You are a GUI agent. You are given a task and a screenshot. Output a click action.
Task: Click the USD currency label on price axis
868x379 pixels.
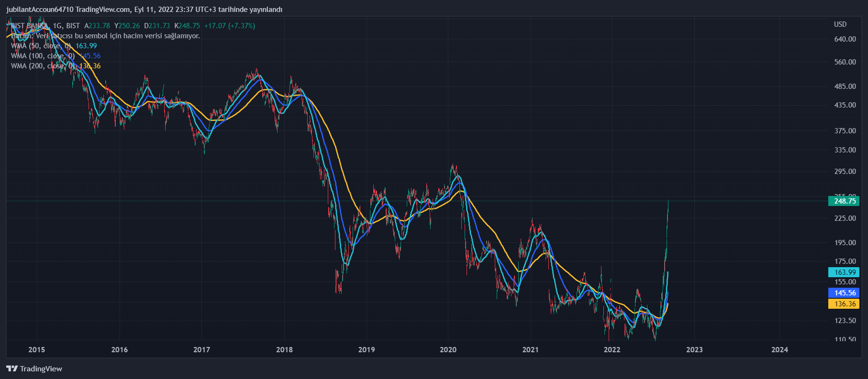coord(840,24)
